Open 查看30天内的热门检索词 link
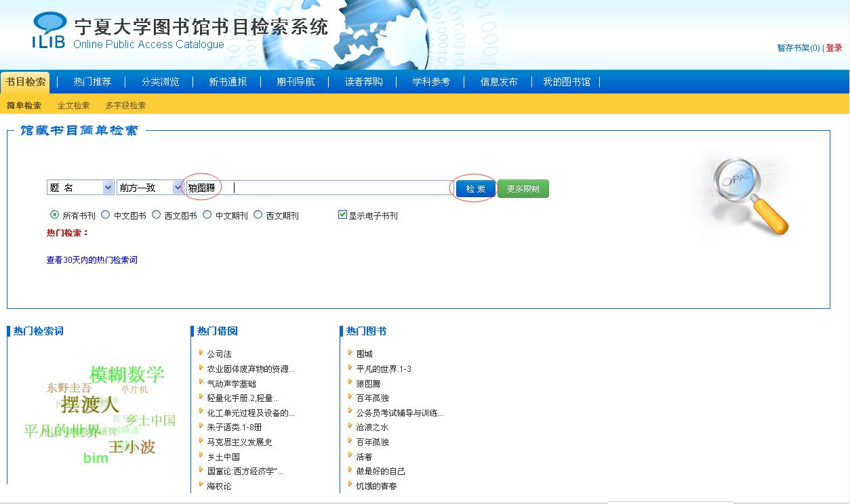Viewport: 850px width, 504px height. 92,260
